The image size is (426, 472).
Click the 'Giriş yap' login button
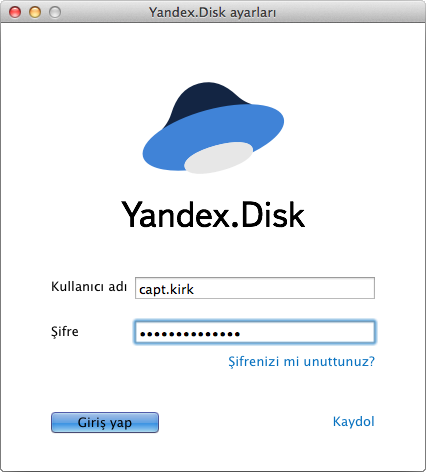tap(105, 423)
